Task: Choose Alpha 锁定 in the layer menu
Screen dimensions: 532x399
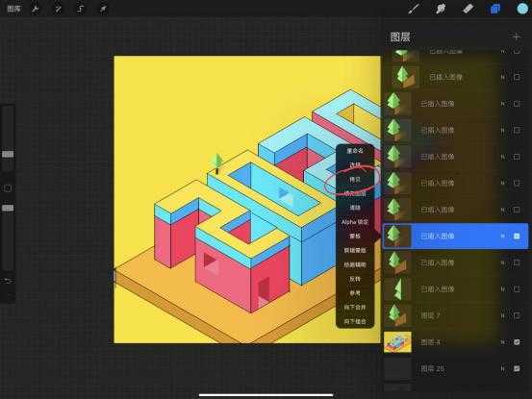Action: pos(355,222)
